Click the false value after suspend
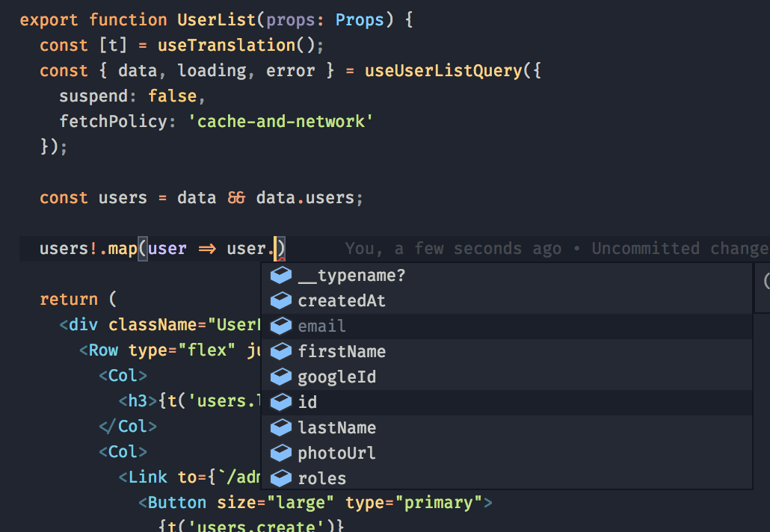Screen dimensions: 770x532 tap(172, 96)
